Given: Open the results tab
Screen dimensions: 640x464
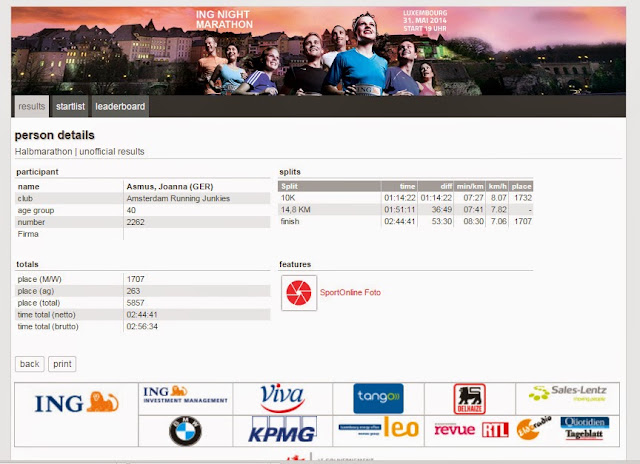Looking at the screenshot, I should click(32, 107).
